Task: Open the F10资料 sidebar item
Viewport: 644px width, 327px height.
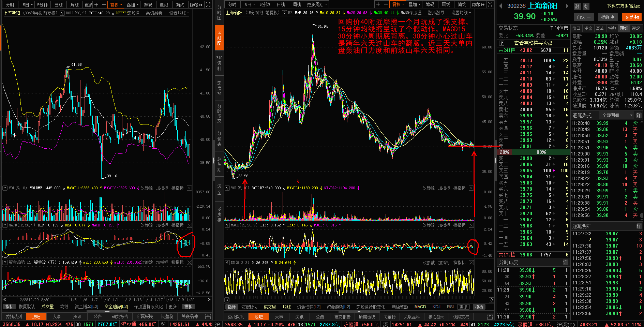Action: [x=219, y=63]
